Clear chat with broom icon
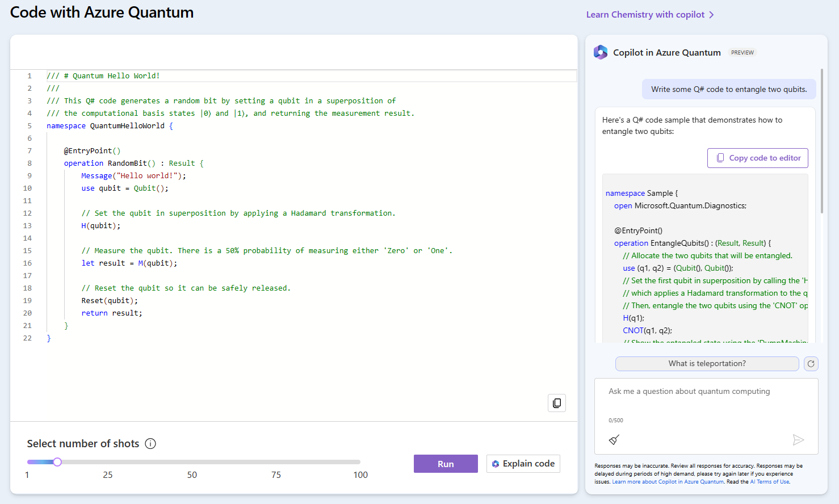 [614, 440]
